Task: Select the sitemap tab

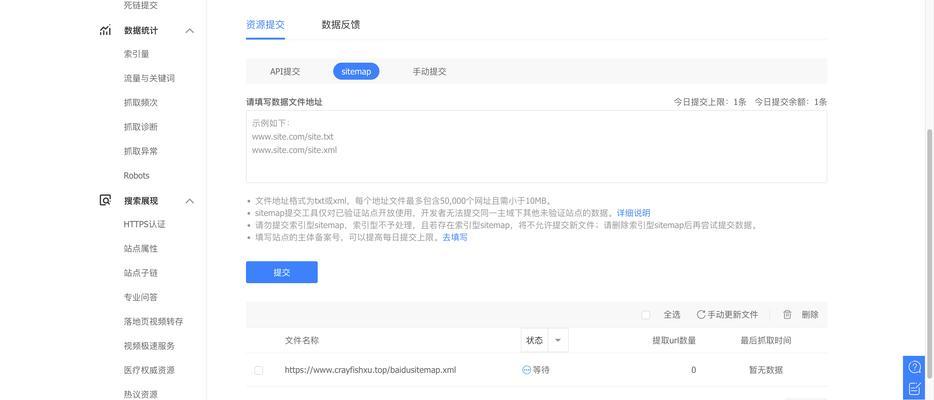Action: (x=356, y=71)
